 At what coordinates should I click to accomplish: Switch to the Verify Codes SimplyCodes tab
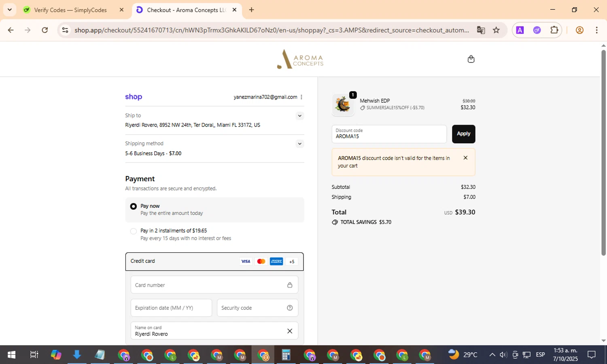tap(70, 10)
